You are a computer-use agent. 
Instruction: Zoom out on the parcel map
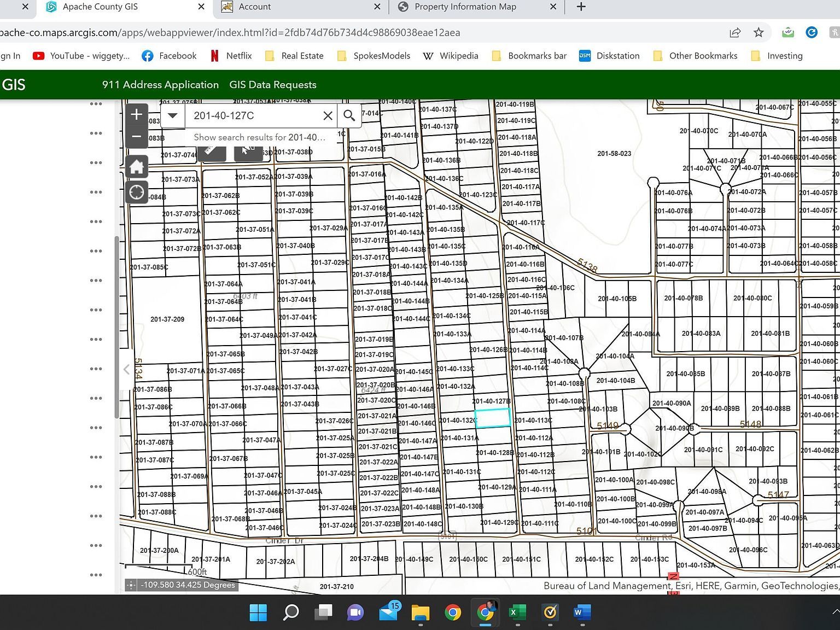[137, 137]
